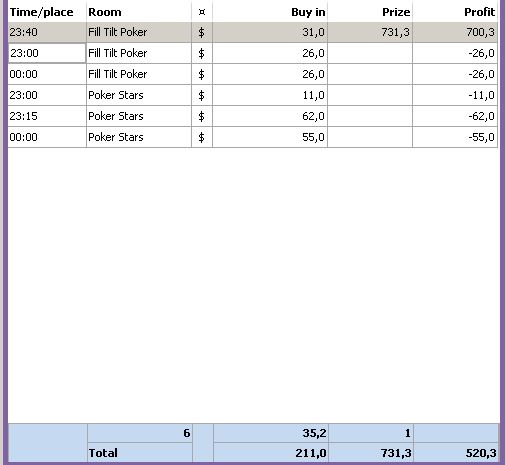This screenshot has height=465, width=506.
Task: Select the 62,0 buy in cell
Action: [x=270, y=116]
